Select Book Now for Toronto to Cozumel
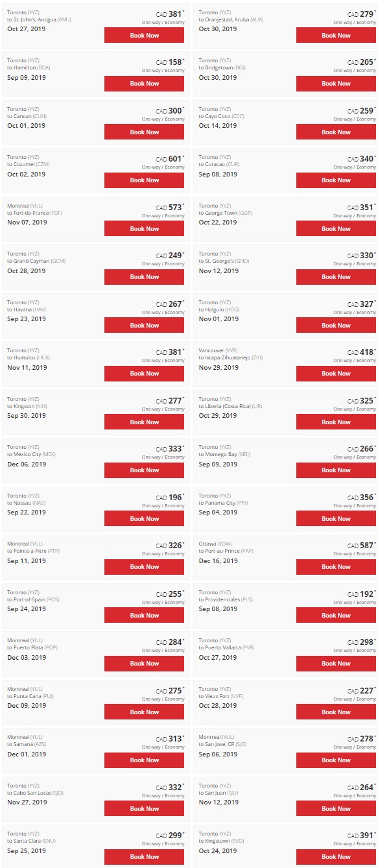Image resolution: width=378 pixels, height=868 pixels. coord(144,180)
